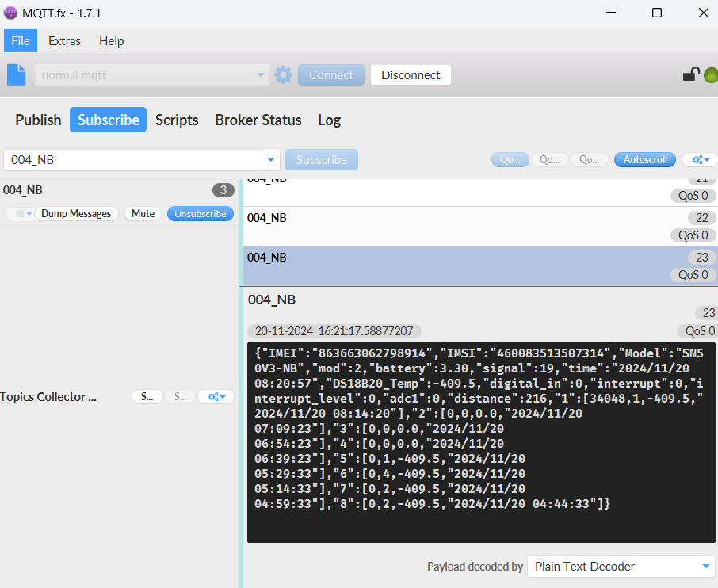Click the new connection profile file icon
The width and height of the screenshot is (718, 588).
click(17, 74)
